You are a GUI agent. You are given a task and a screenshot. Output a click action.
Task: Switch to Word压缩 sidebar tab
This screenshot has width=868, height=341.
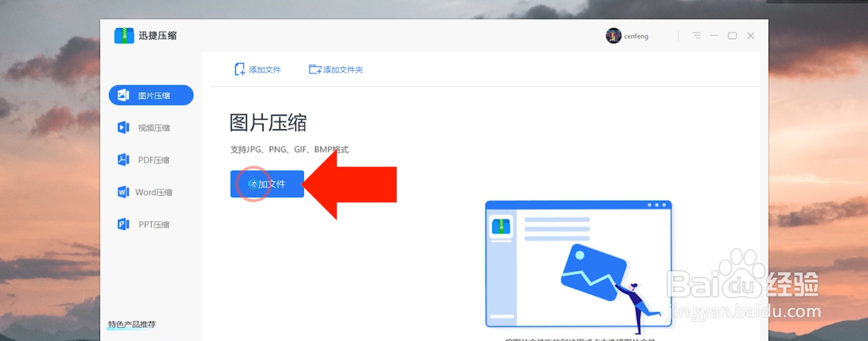click(145, 192)
